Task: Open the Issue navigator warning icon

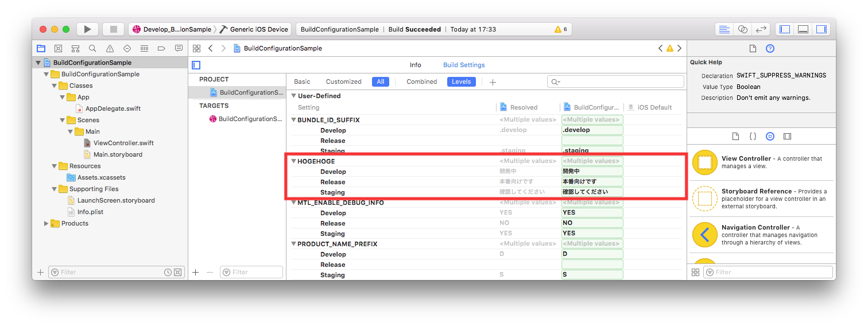Action: coord(110,49)
